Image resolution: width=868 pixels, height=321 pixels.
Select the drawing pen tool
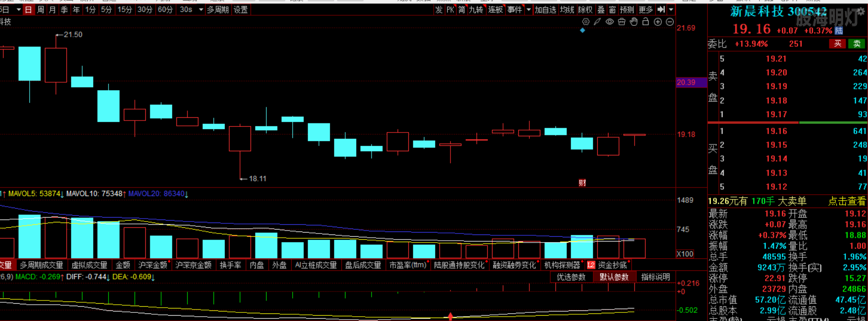597,22
